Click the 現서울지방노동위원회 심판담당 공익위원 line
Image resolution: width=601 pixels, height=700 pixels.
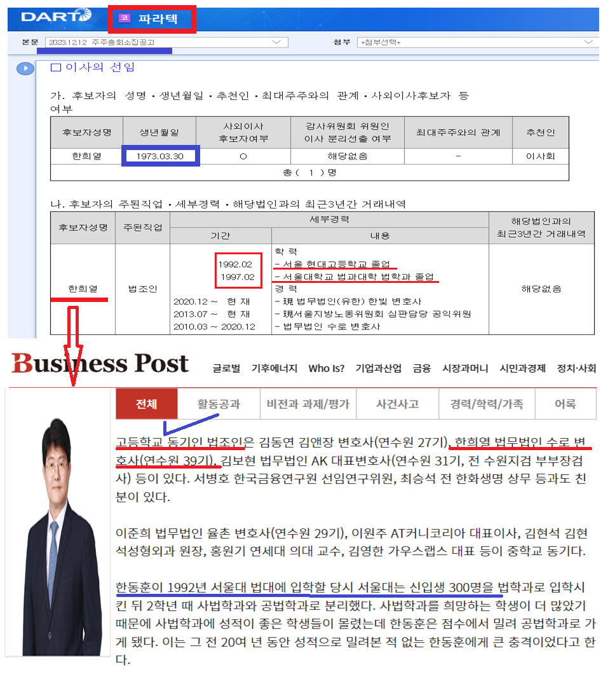tap(372, 314)
